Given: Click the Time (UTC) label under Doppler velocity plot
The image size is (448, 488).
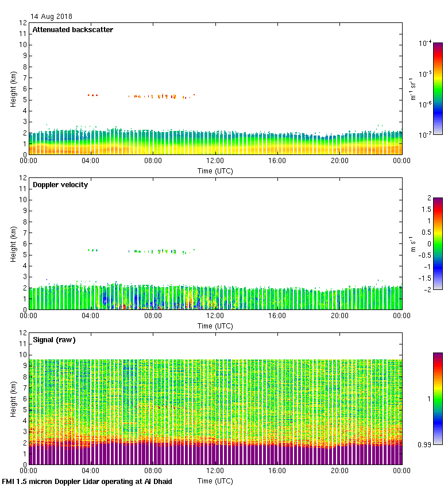Looking at the screenshot, I should coord(215,326).
